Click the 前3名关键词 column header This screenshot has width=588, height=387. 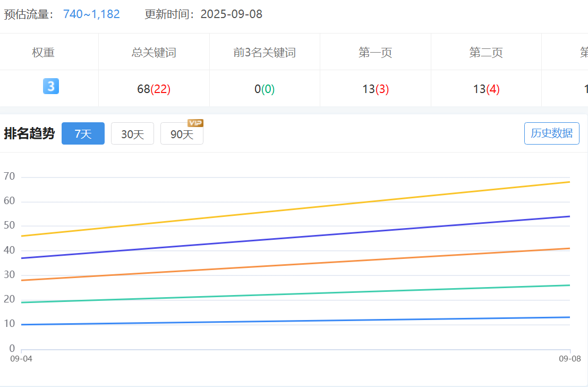point(265,53)
